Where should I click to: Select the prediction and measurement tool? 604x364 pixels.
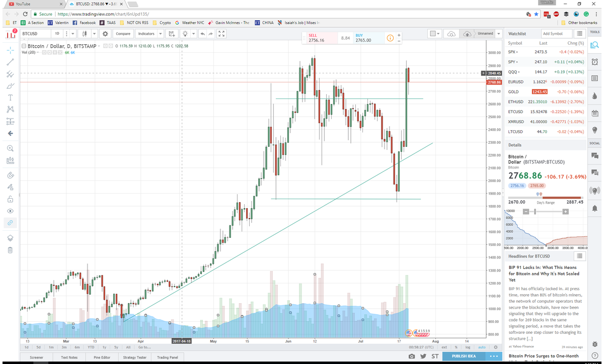(10, 121)
